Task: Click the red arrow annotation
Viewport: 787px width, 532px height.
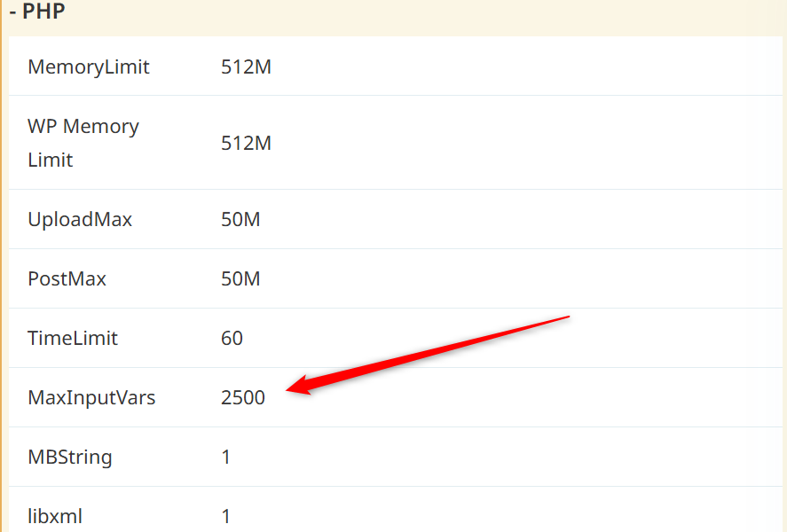Action: point(426,352)
